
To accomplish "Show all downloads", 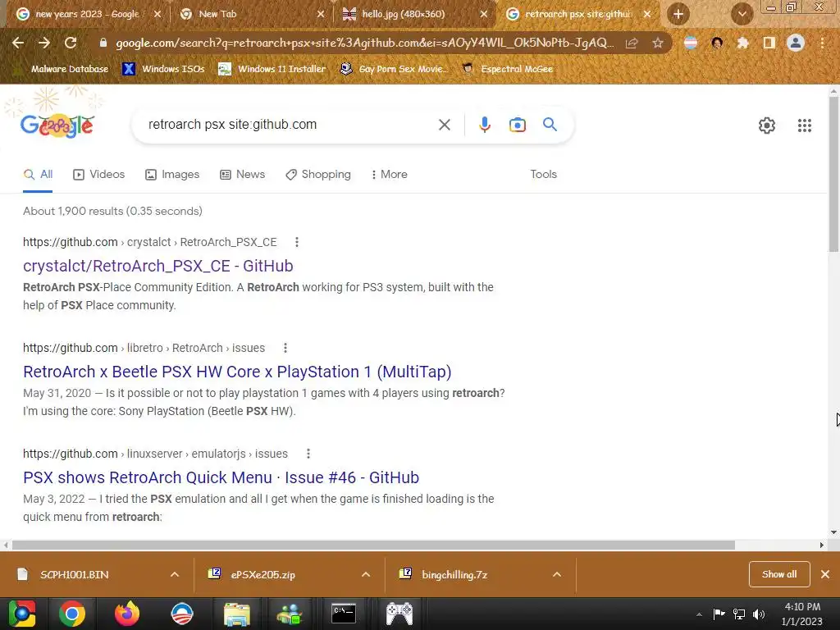I will (779, 574).
